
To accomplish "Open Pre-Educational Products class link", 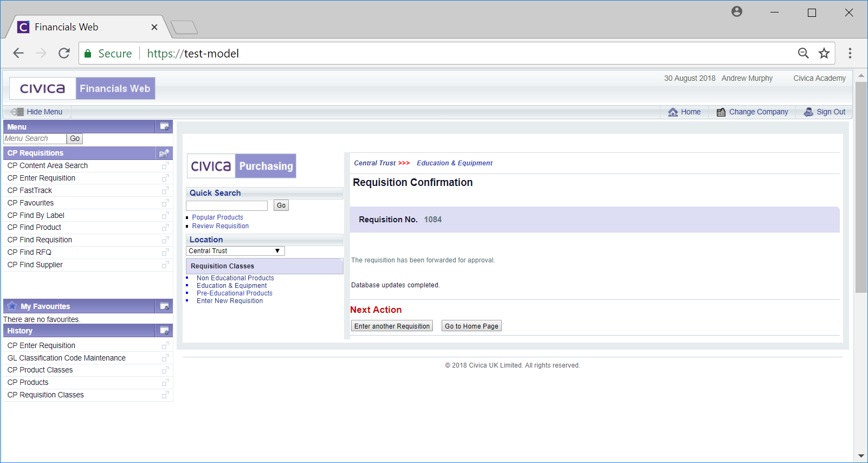I will click(x=235, y=293).
